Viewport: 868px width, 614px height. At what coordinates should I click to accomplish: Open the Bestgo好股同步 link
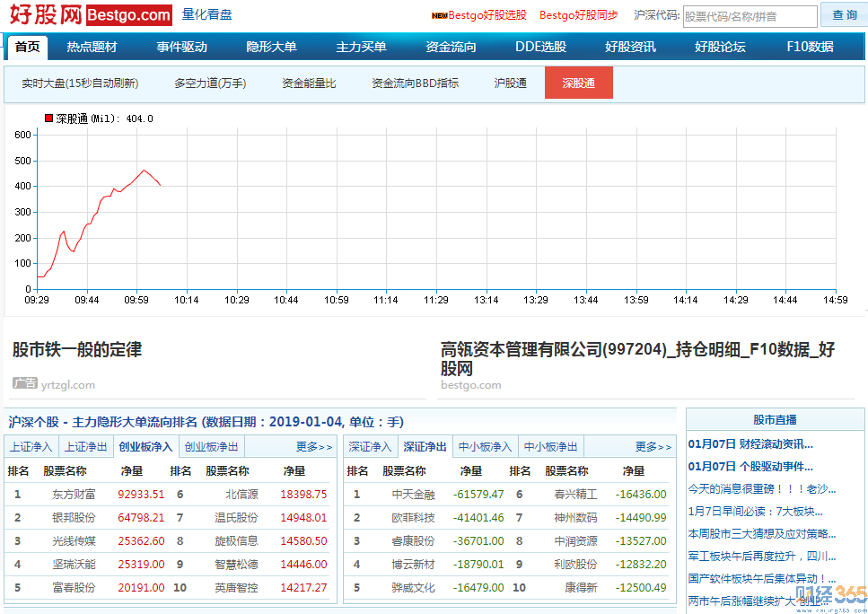coord(578,15)
